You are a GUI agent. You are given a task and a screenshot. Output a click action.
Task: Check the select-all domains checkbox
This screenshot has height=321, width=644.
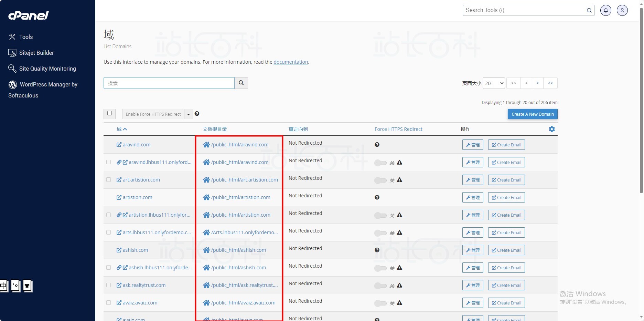pos(109,113)
